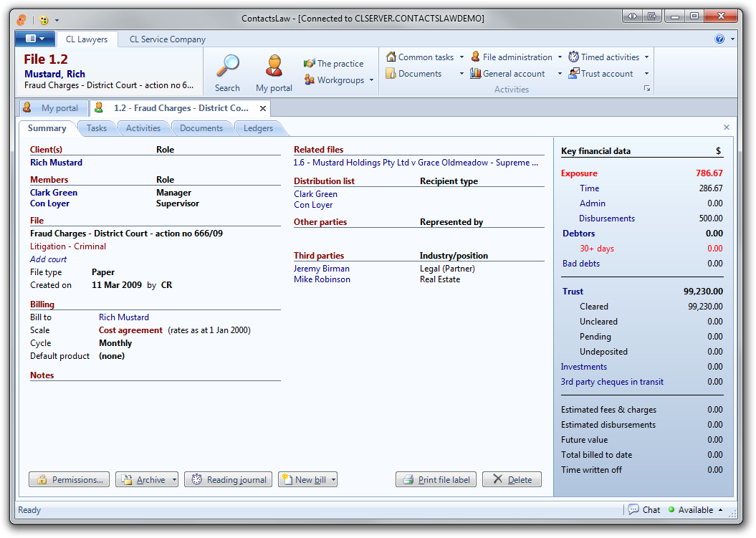Click the status bar resize grip
756x538 pixels.
coord(732,514)
